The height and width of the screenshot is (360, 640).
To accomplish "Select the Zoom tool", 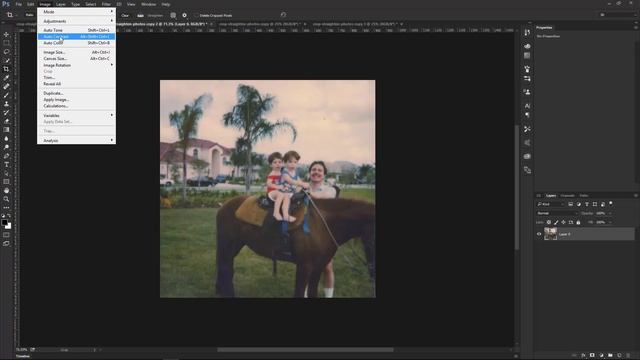I will [6, 199].
